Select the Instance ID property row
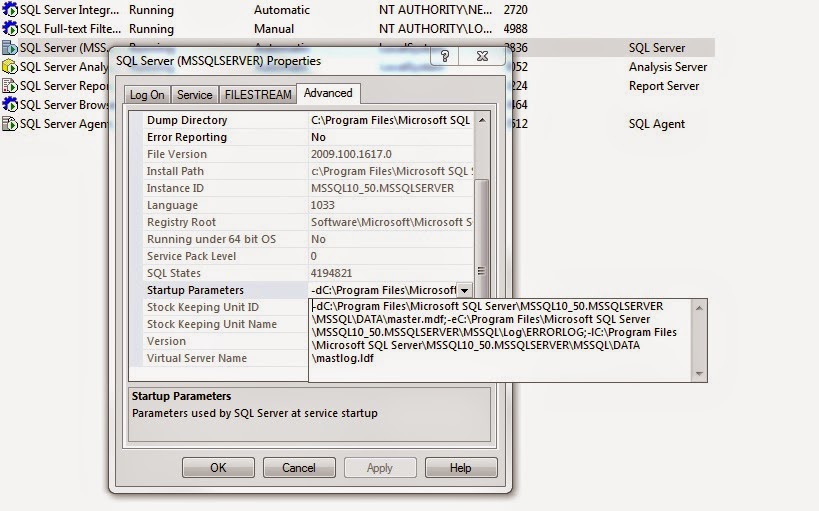Image resolution: width=819 pixels, height=511 pixels. (x=308, y=188)
